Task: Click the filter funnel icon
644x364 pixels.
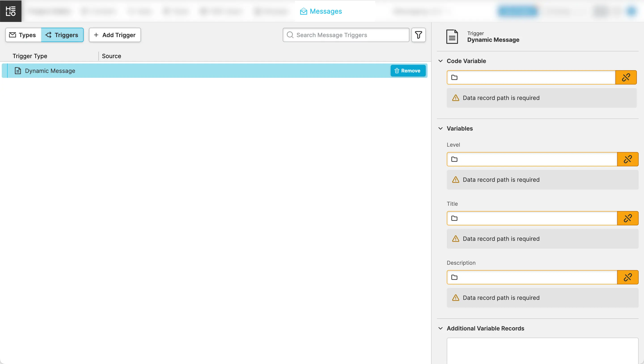Action: click(418, 35)
